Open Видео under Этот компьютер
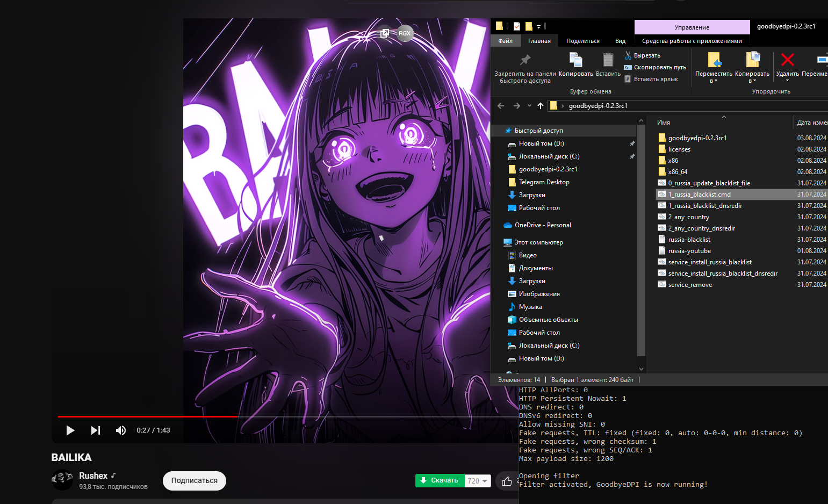828x504 pixels. pyautogui.click(x=527, y=255)
